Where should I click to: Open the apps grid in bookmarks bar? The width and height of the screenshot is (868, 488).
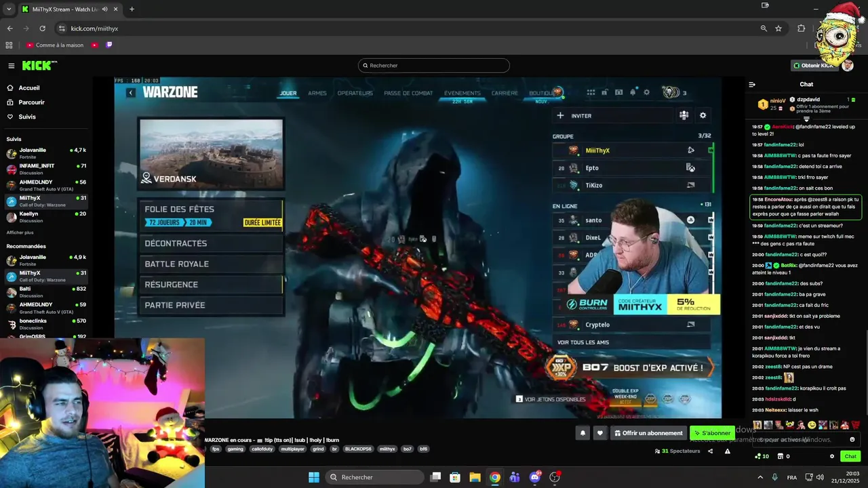[9, 45]
